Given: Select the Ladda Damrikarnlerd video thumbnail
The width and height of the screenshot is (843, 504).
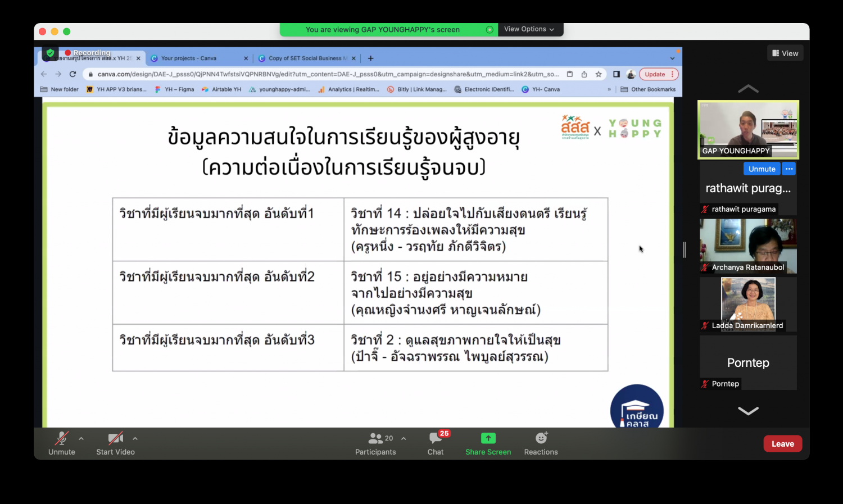Looking at the screenshot, I should [x=748, y=304].
